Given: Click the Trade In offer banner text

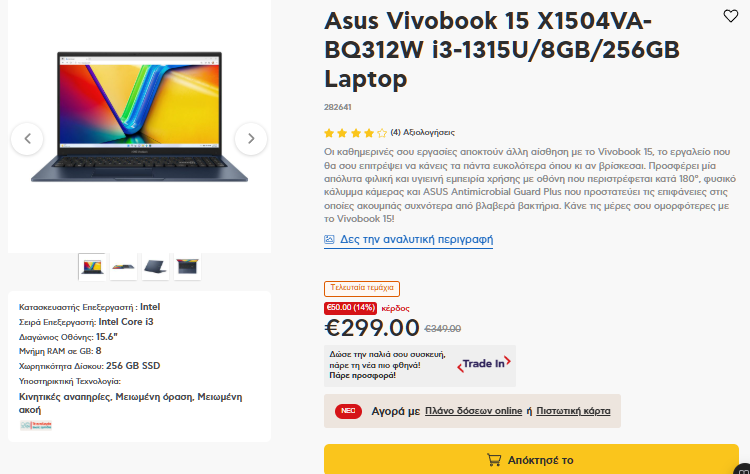Looking at the screenshot, I should tap(387, 365).
